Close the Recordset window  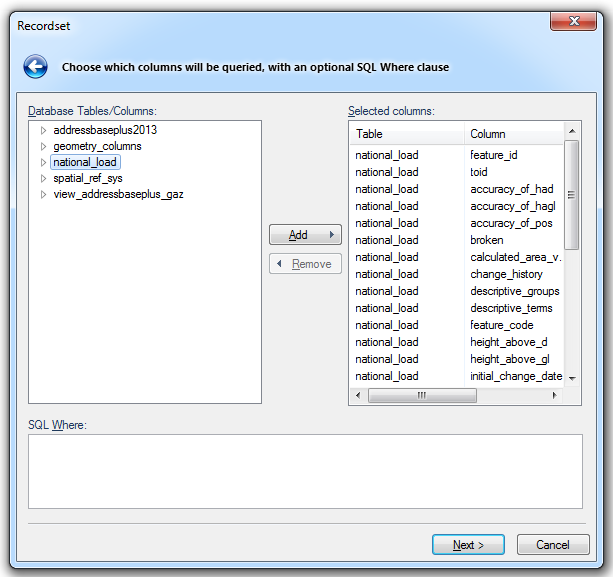coord(574,21)
